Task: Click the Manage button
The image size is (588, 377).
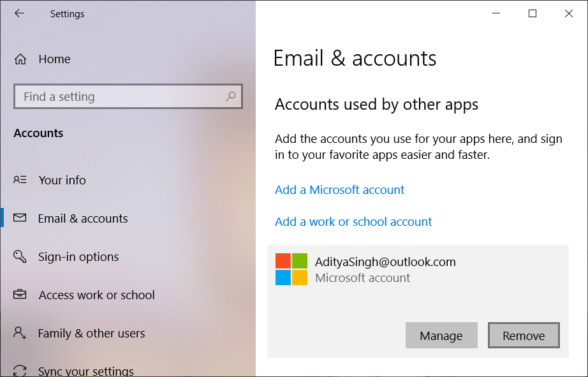Action: [441, 336]
